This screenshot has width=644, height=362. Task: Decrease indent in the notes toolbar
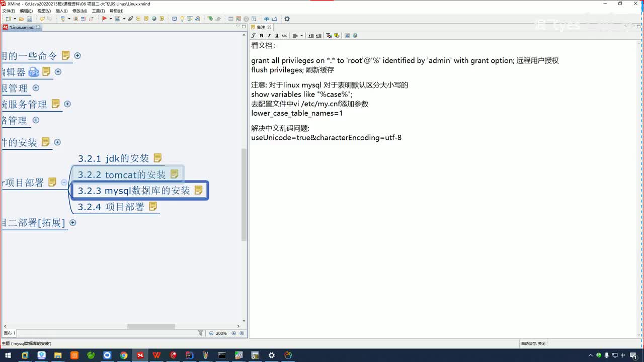point(318,36)
